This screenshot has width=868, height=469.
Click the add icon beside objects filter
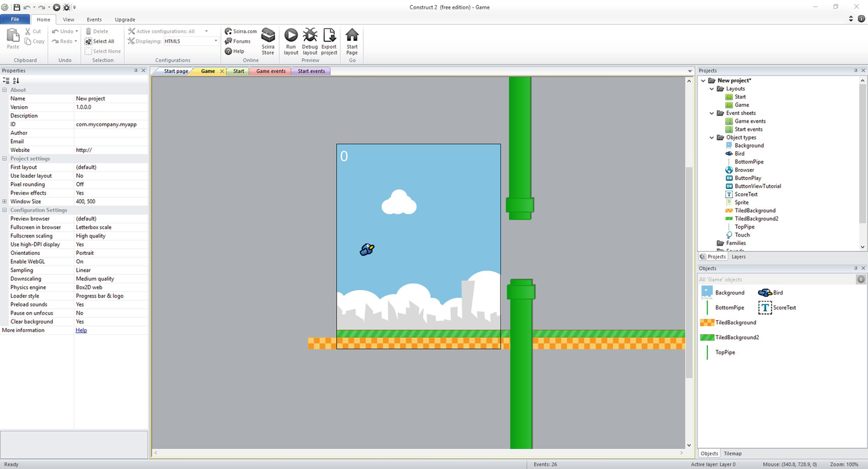click(x=861, y=279)
